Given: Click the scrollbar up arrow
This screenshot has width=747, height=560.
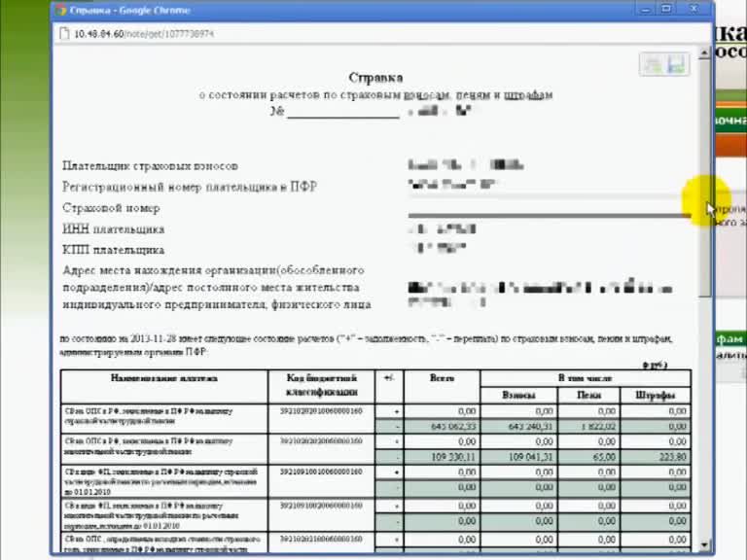Looking at the screenshot, I should [x=704, y=52].
